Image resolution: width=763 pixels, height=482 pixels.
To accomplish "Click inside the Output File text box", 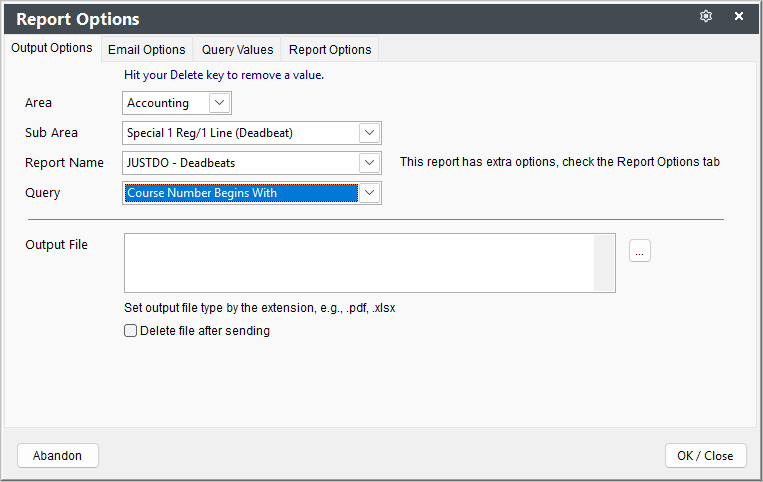I will 359,263.
